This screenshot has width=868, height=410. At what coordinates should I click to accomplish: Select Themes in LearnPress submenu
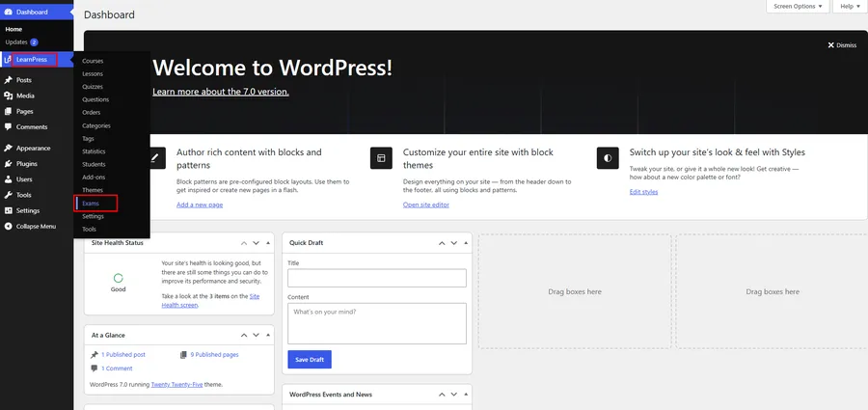(93, 190)
